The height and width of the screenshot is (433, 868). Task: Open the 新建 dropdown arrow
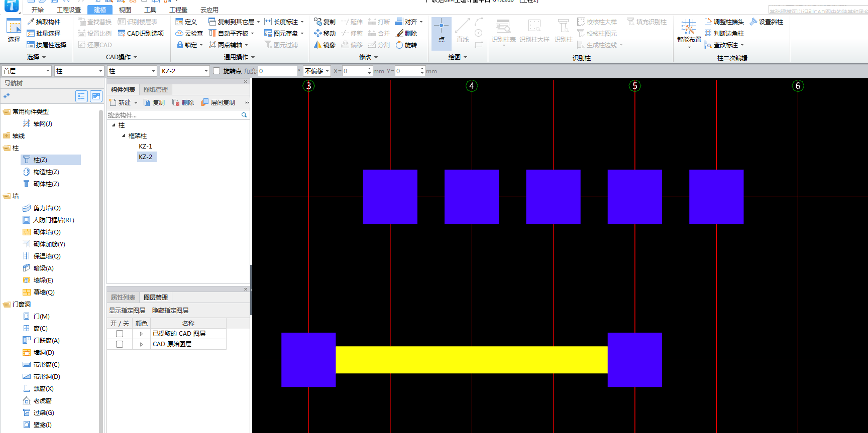point(136,103)
